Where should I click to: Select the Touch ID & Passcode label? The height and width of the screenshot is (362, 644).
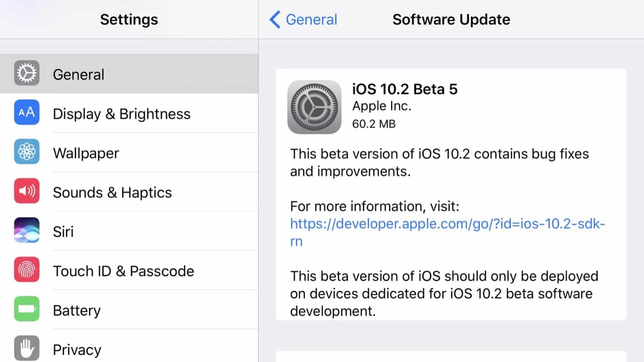point(123,271)
